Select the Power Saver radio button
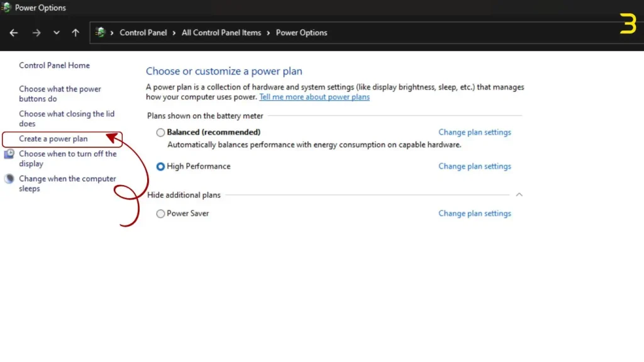644x362 pixels. (x=161, y=213)
